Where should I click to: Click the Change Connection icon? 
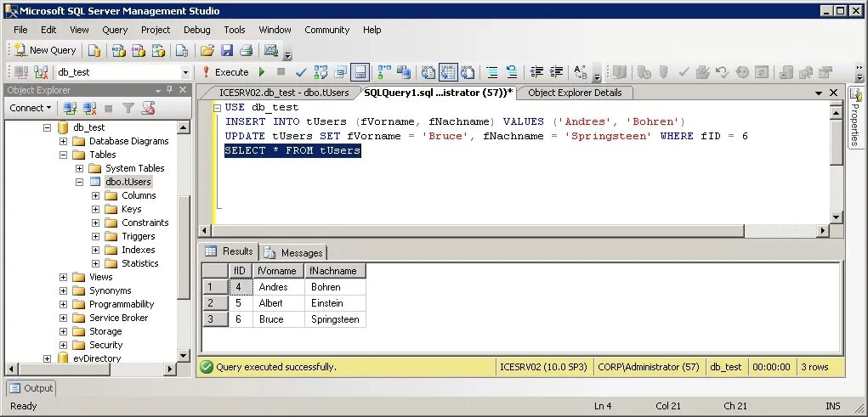pos(41,72)
